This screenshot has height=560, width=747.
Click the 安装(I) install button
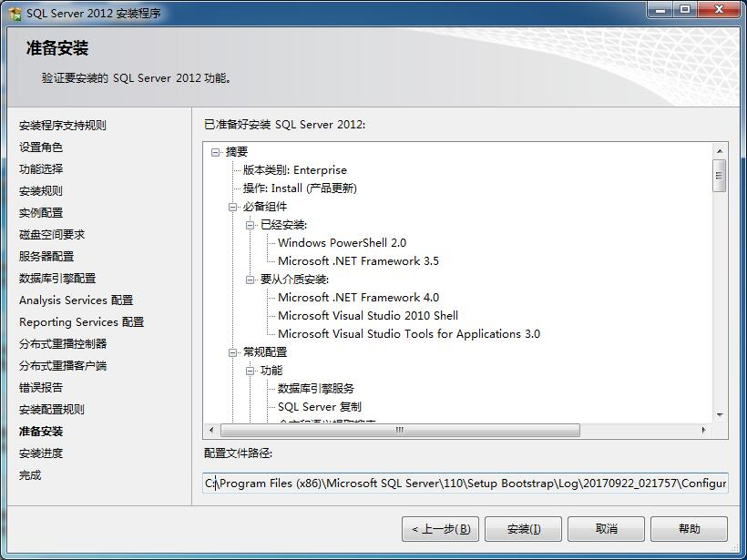pos(524,529)
